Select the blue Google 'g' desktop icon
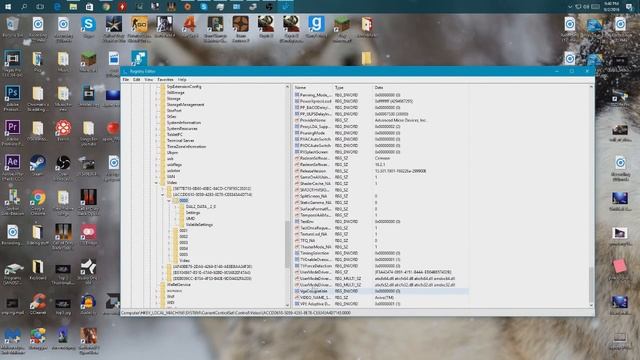Viewport: 640px width, 360px height. (x=316, y=24)
